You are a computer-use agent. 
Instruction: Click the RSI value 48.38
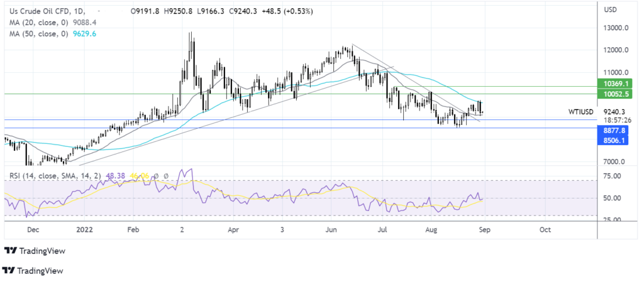point(114,176)
